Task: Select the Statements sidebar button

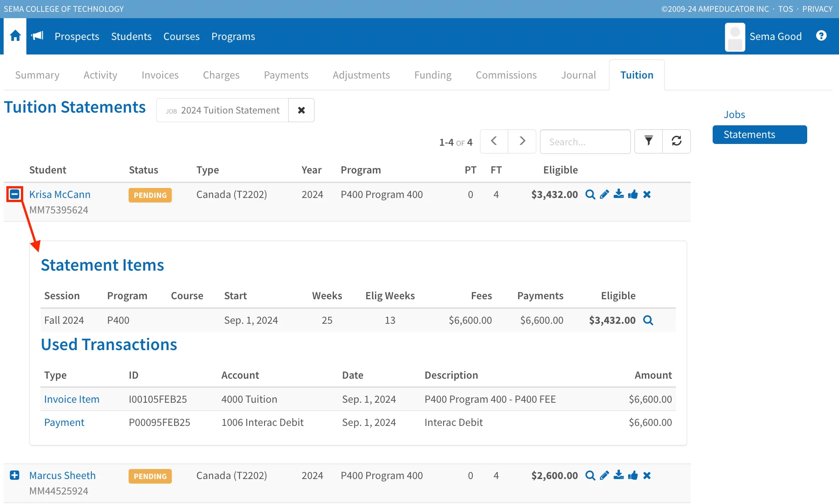Action: click(760, 134)
